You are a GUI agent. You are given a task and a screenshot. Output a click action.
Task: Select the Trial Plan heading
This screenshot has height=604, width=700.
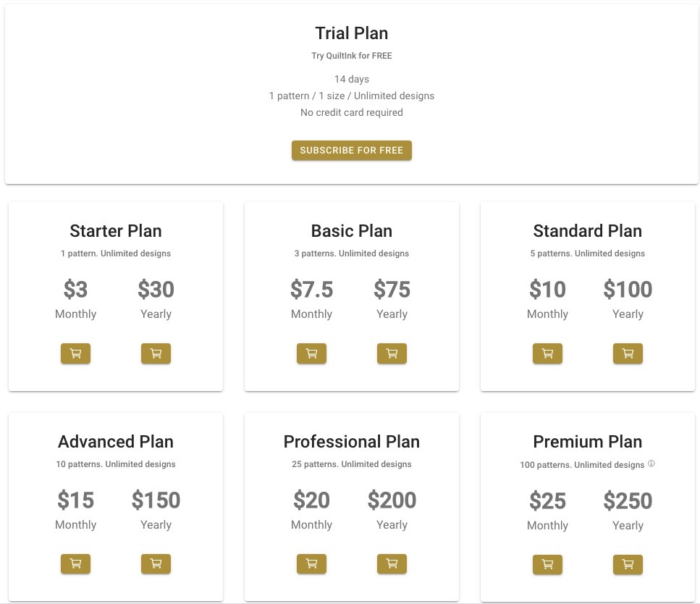[x=351, y=33]
